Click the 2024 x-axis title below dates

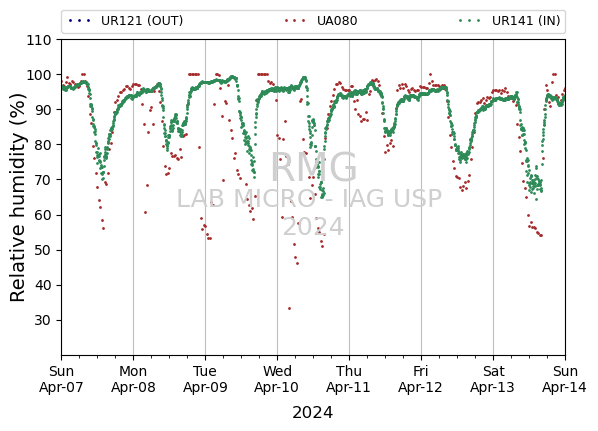pyautogui.click(x=313, y=413)
